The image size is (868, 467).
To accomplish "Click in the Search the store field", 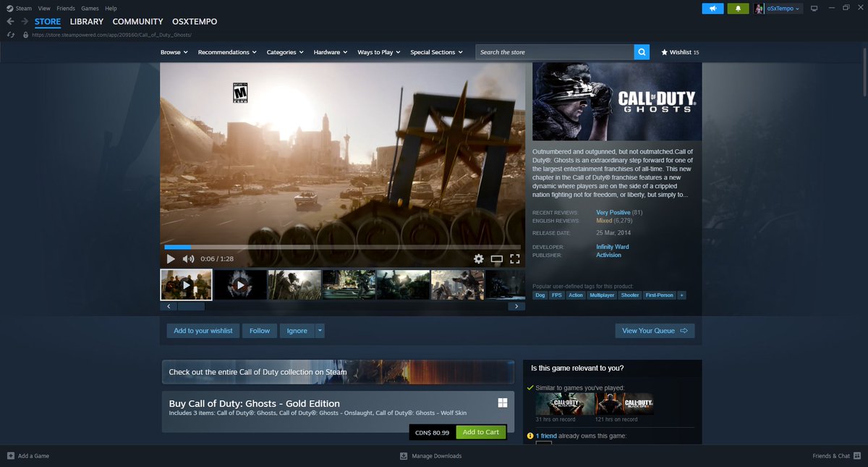I will [x=555, y=52].
